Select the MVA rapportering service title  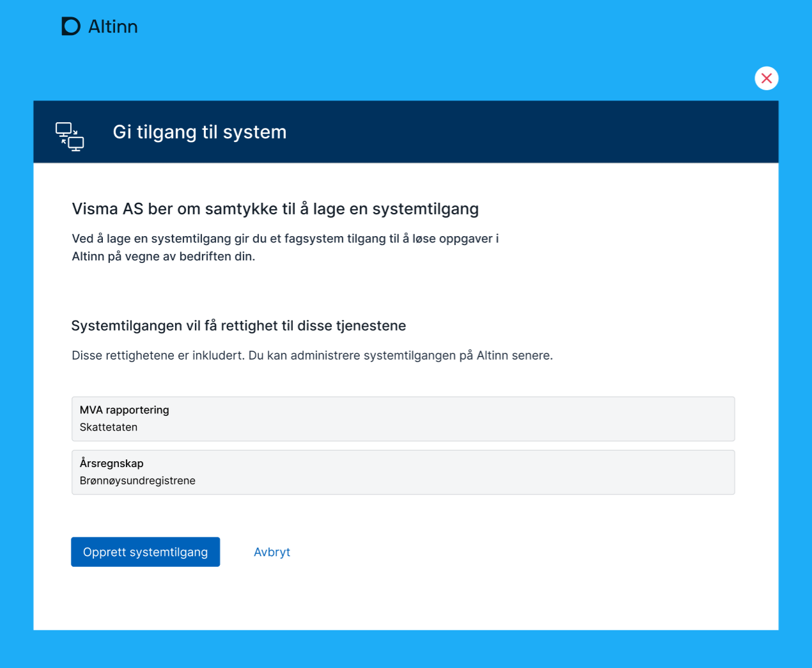[125, 410]
